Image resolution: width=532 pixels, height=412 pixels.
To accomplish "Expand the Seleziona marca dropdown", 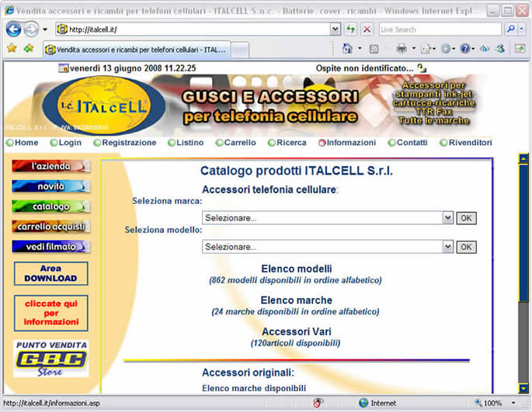I will [447, 218].
